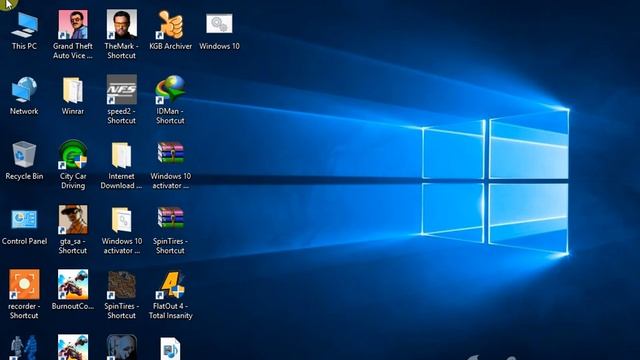Launch Grand Theft Auto Vice City shortcut
The width and height of the screenshot is (640, 360).
coord(73,24)
